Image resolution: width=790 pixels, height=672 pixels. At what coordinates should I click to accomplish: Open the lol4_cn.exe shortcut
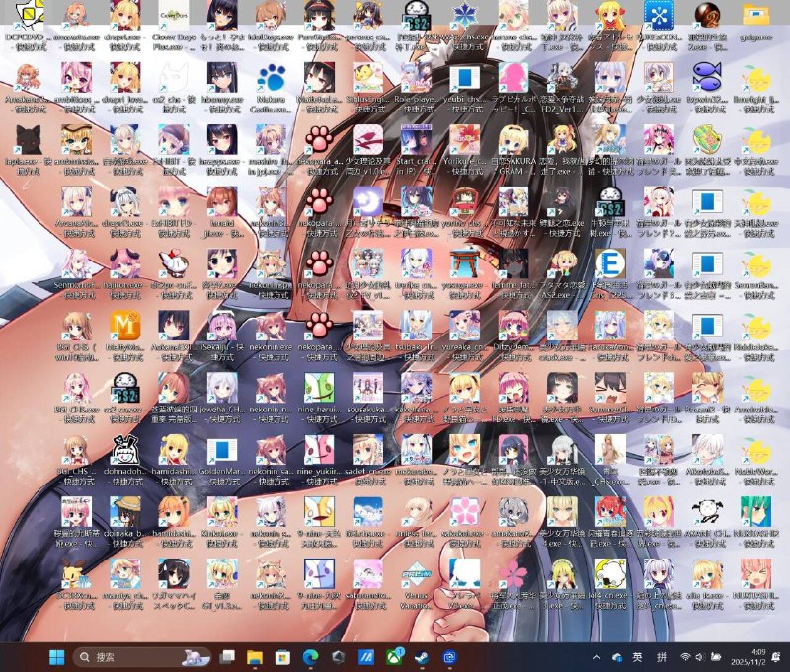610,574
